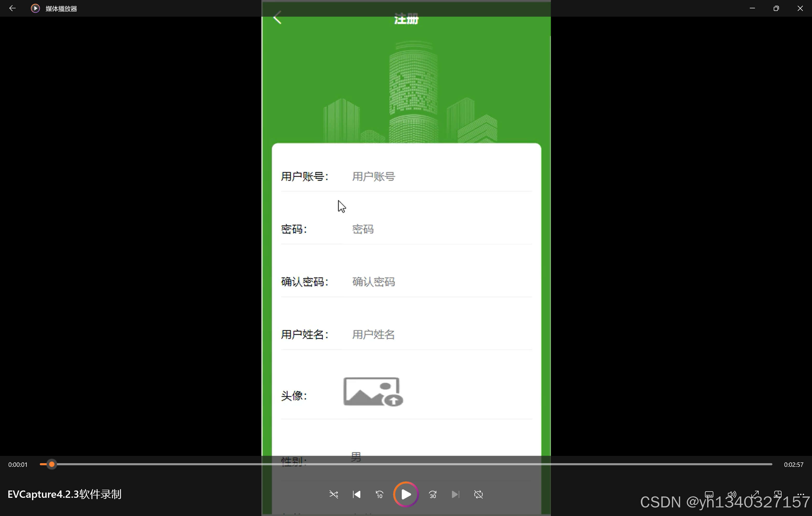Close the Media Player window

(x=800, y=8)
